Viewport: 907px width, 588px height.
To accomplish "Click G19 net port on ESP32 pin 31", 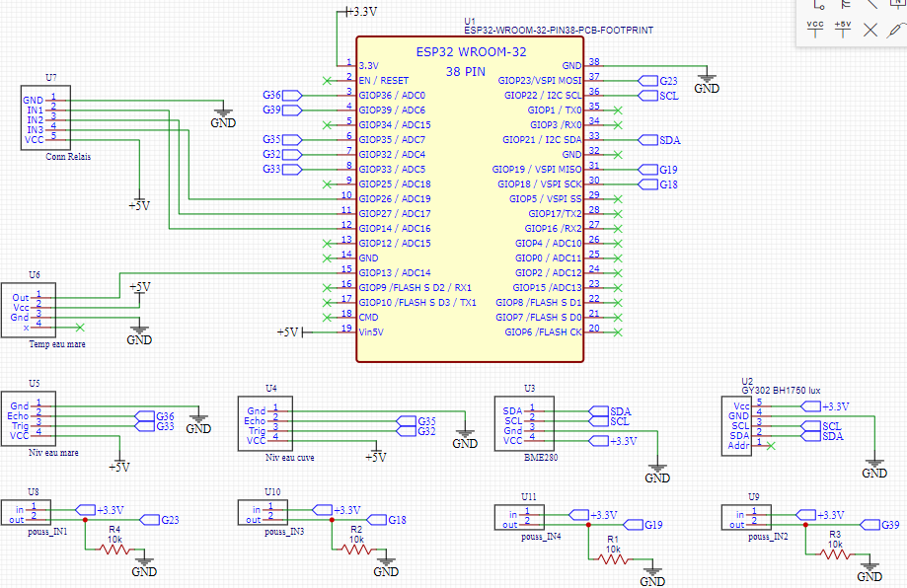I will click(657, 170).
